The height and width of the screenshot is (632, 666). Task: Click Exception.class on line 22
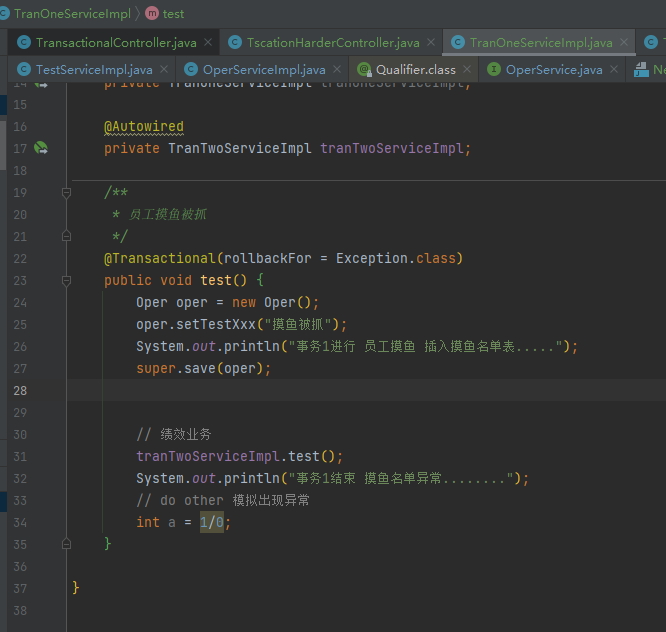395,258
